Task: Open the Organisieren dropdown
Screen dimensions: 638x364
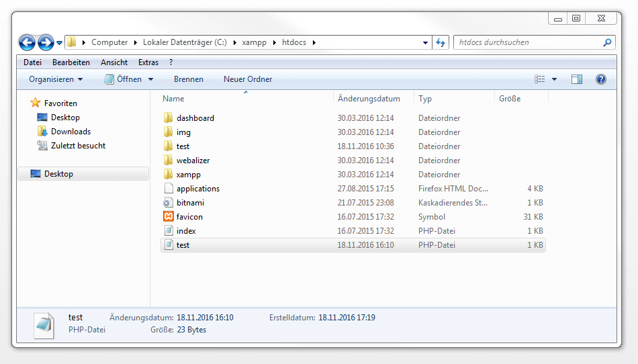Action: [x=56, y=79]
